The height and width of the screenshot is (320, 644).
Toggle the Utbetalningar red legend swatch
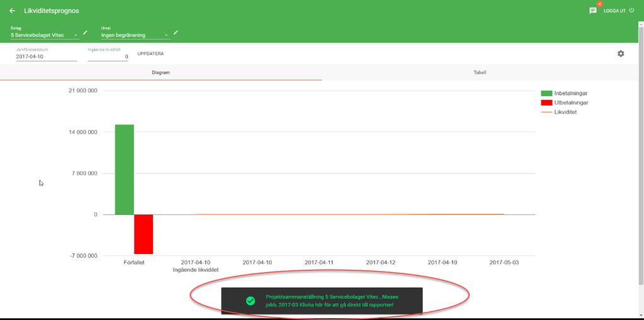546,102
